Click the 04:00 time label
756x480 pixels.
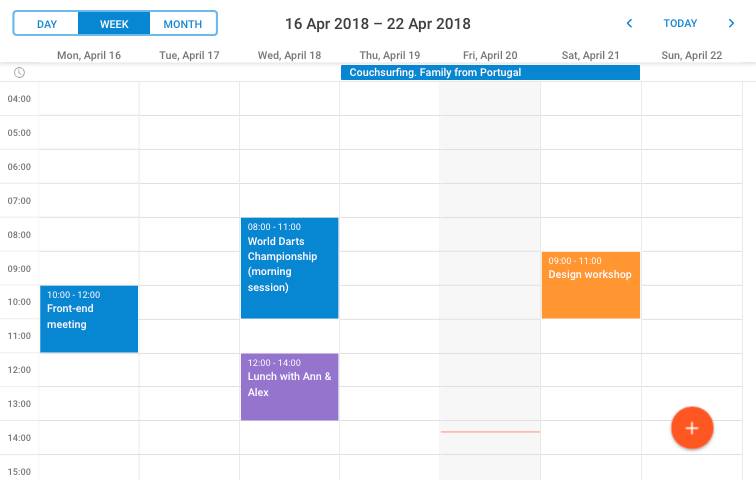(19, 99)
